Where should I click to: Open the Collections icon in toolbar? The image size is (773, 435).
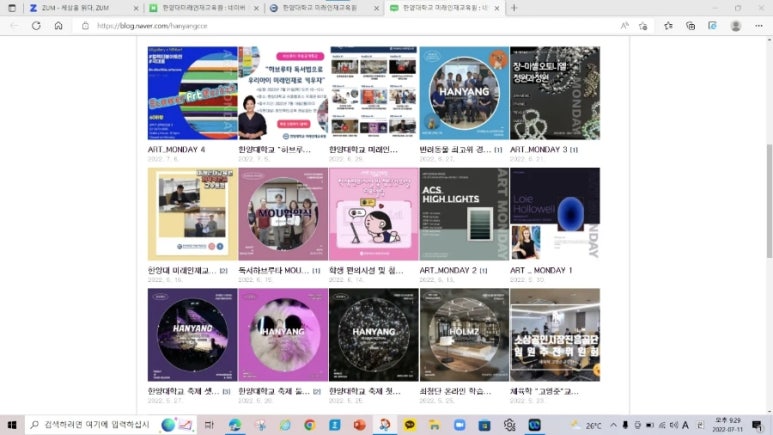point(690,26)
